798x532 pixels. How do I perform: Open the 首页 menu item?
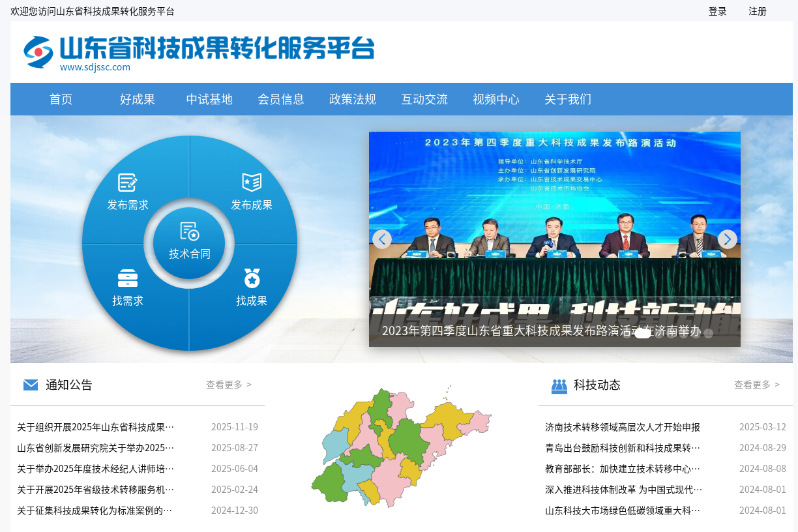(61, 99)
